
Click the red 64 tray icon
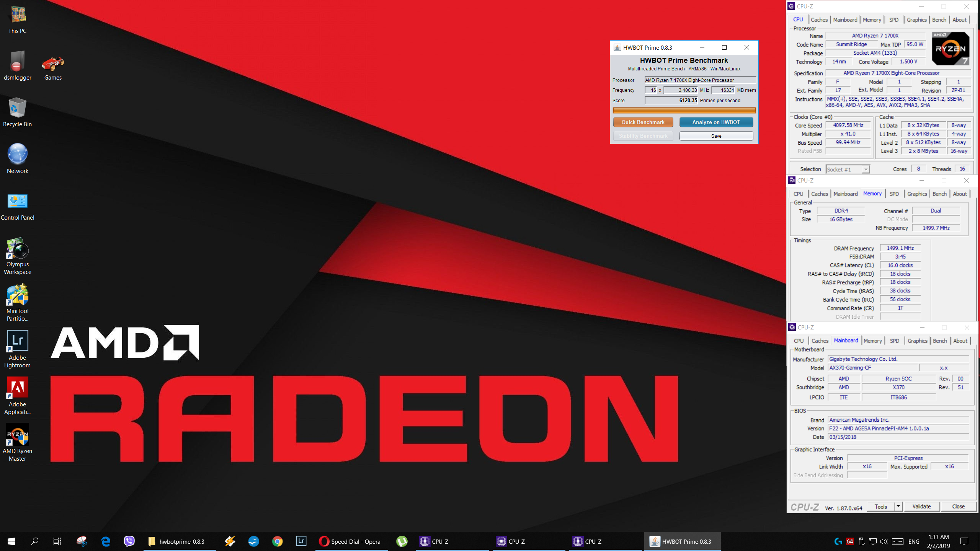(x=850, y=541)
